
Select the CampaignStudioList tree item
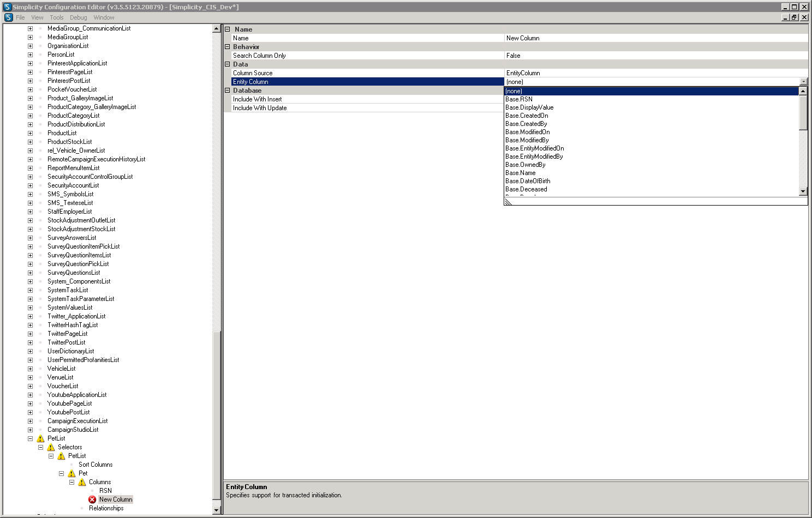click(73, 430)
